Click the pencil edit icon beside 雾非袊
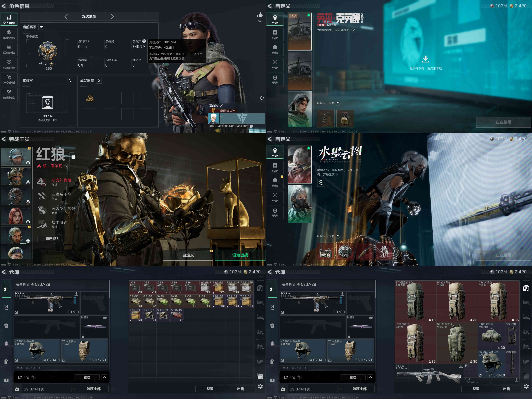 coord(221,106)
